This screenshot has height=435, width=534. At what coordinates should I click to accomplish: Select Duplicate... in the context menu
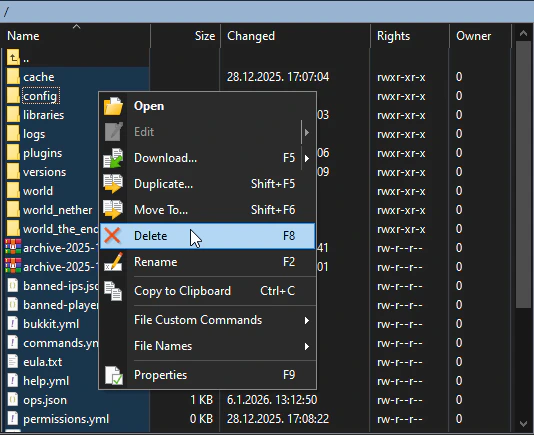(x=207, y=184)
